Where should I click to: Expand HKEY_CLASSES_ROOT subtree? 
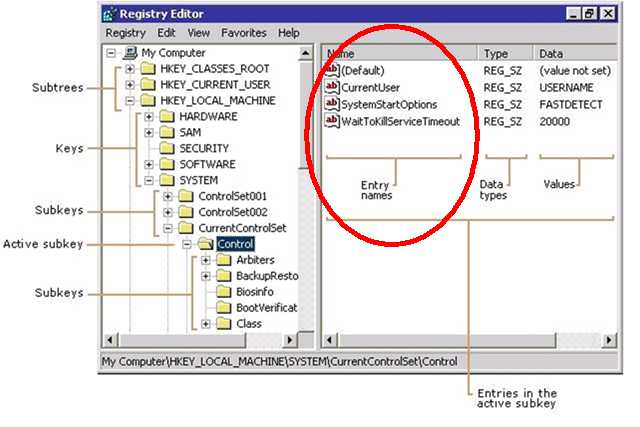[130, 69]
